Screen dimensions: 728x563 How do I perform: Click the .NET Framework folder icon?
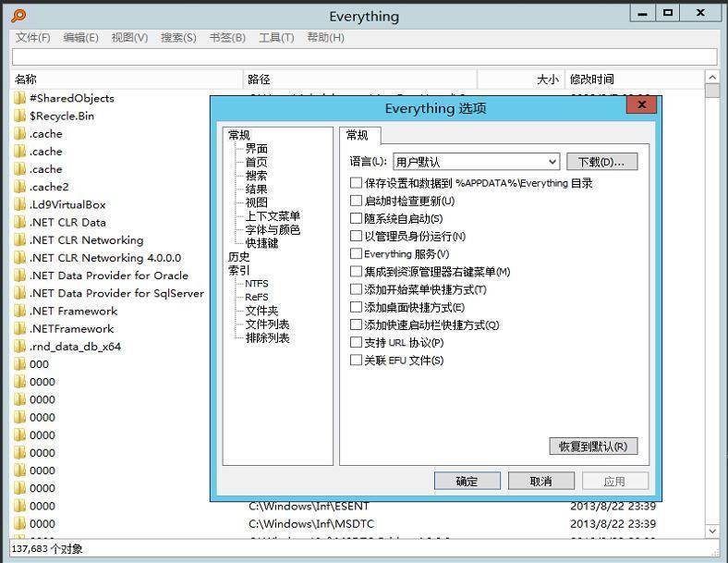pyautogui.click(x=19, y=312)
